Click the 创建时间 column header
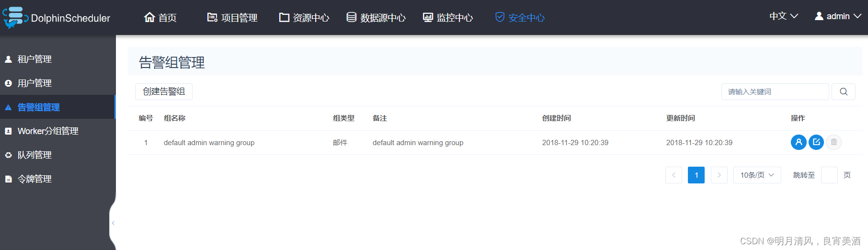868x250 pixels. pyautogui.click(x=556, y=118)
